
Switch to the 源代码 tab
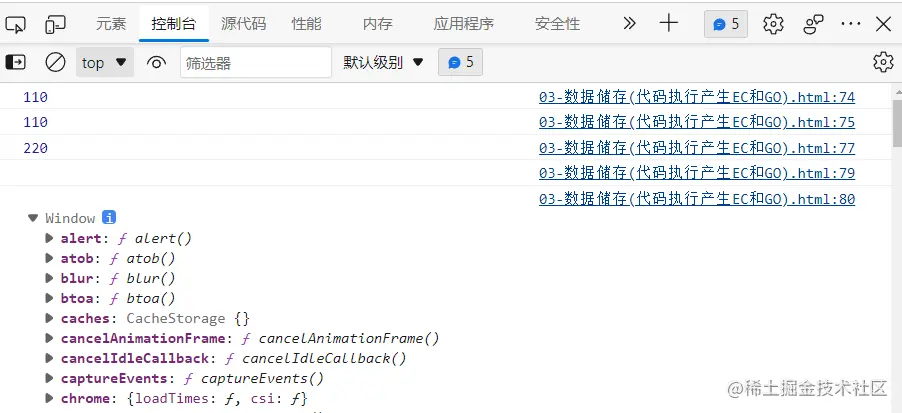click(243, 23)
